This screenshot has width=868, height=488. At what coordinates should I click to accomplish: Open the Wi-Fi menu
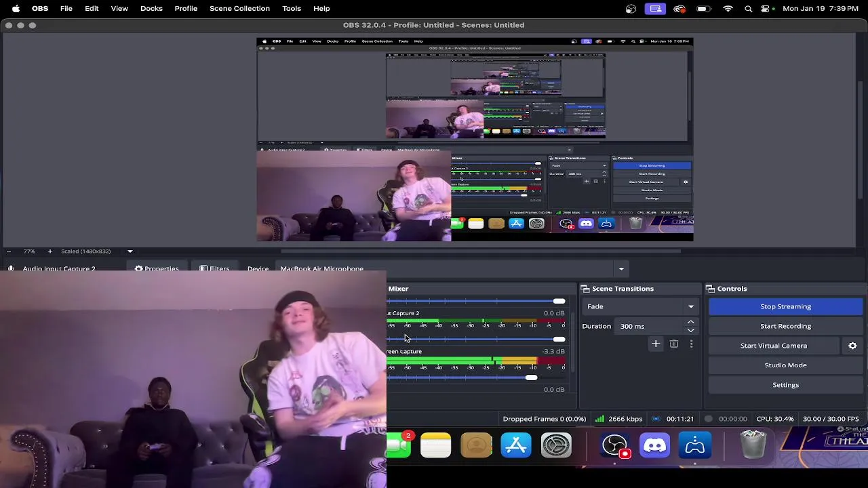click(728, 9)
